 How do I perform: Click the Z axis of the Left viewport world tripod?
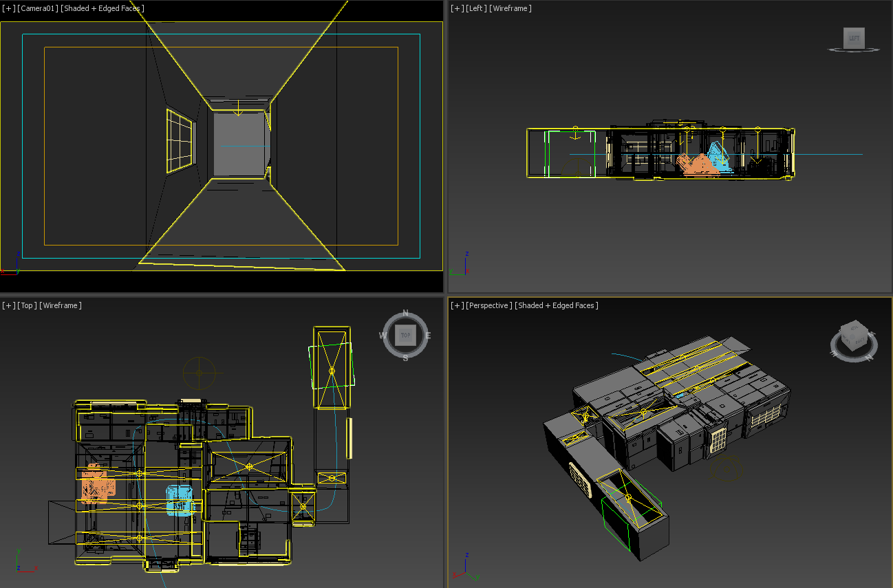(465, 261)
